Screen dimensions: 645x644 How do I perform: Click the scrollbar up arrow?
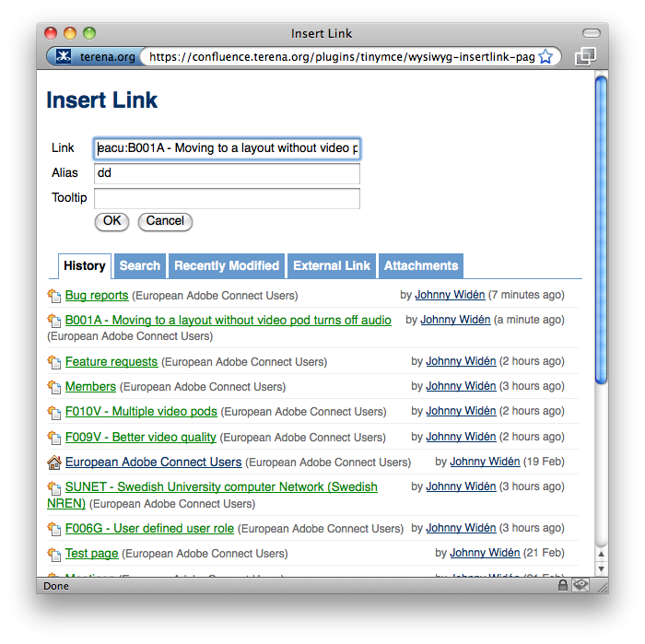click(601, 554)
